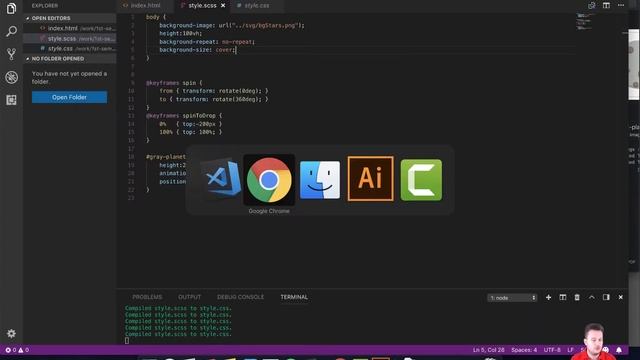
Task: Open changes icon in editor title bar
Action: click(591, 5)
